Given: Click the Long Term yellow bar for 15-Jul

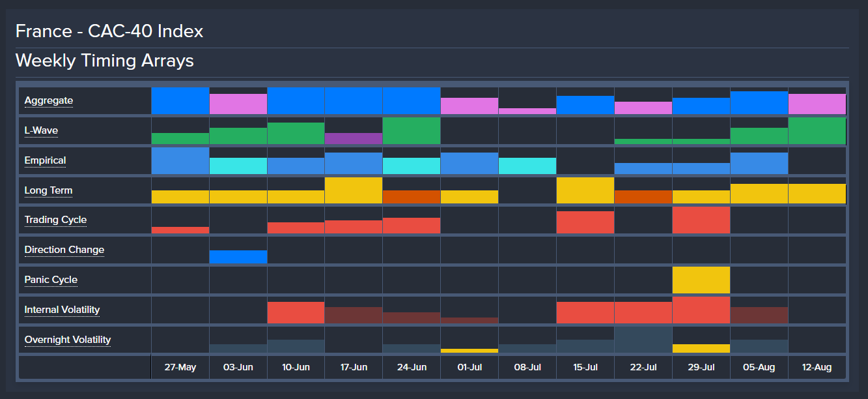Looking at the screenshot, I should pos(585,190).
